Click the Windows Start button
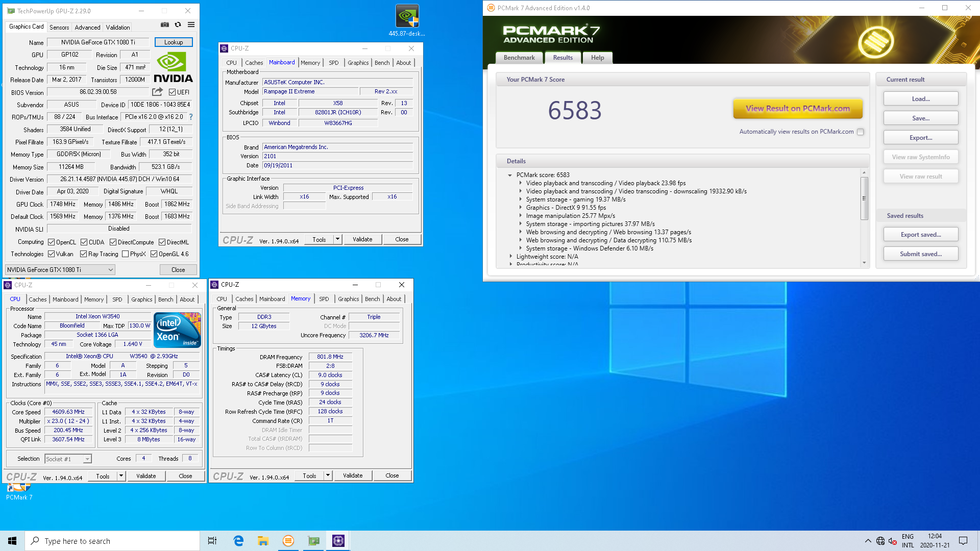The width and height of the screenshot is (980, 551). coord(12,541)
